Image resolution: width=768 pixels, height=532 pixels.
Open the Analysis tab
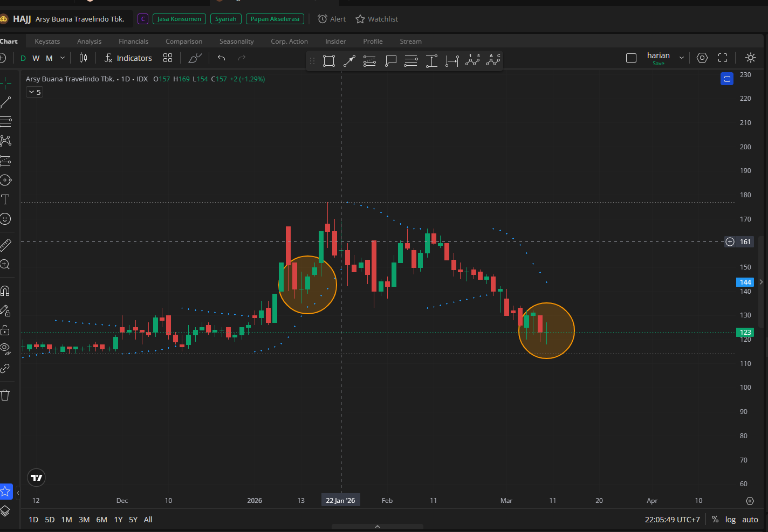click(x=89, y=42)
